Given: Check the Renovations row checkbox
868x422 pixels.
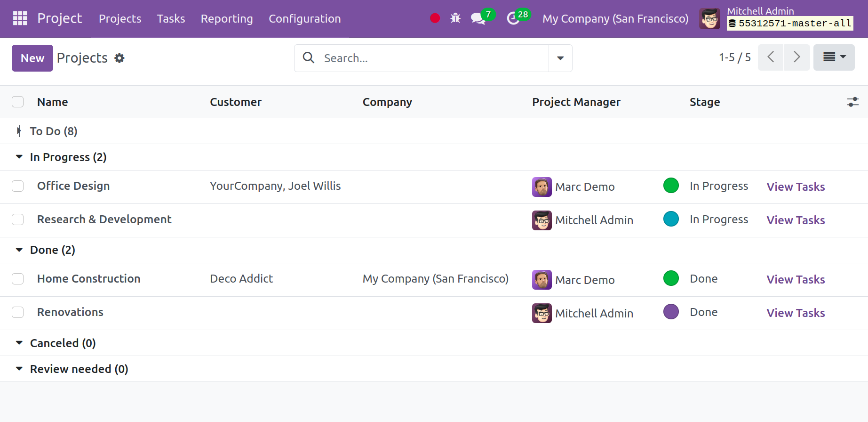Looking at the screenshot, I should pos(18,312).
